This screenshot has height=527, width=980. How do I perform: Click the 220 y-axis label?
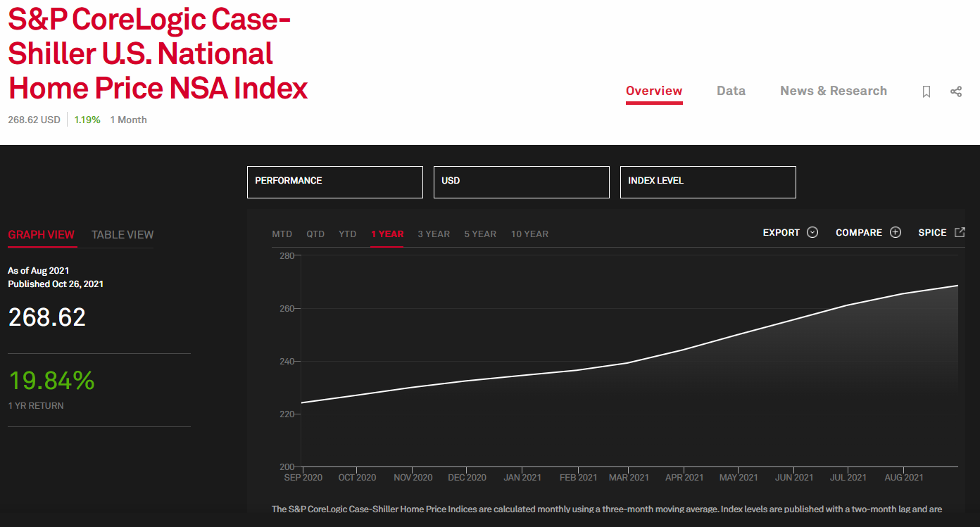pos(287,414)
